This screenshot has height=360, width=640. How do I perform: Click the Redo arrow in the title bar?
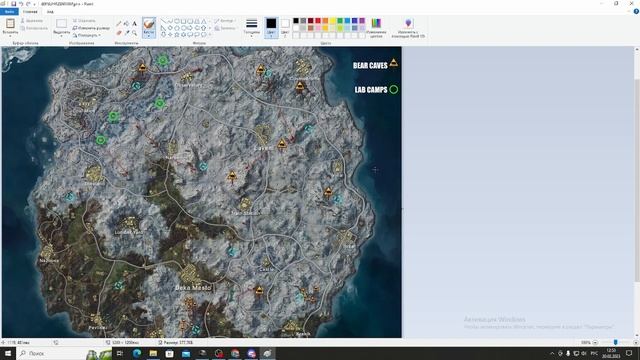(x=28, y=4)
